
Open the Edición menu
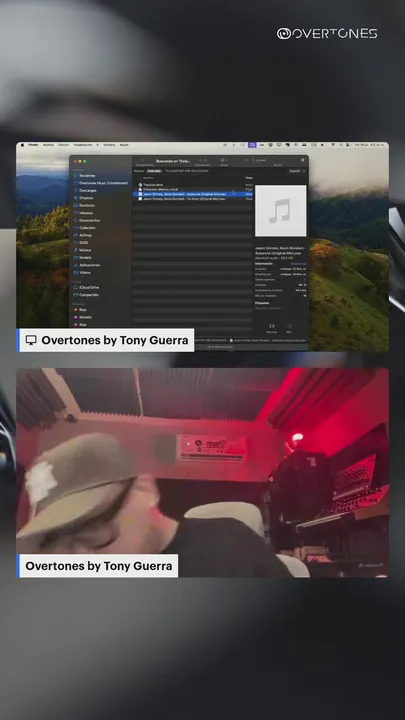tap(63, 145)
